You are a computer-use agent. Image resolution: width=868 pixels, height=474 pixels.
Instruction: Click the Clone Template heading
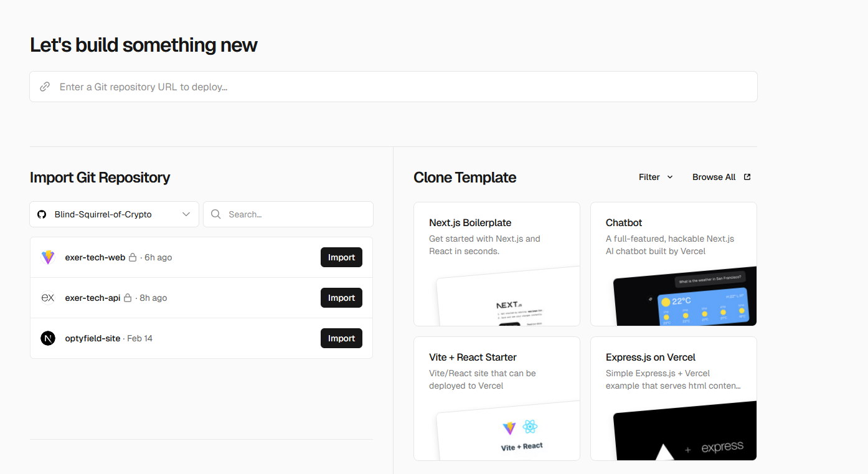point(465,178)
